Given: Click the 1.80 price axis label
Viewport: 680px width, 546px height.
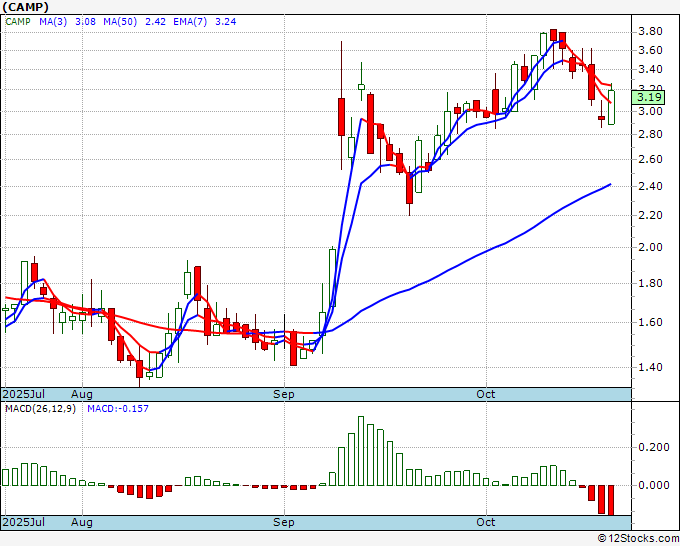Looking at the screenshot, I should tap(650, 284).
